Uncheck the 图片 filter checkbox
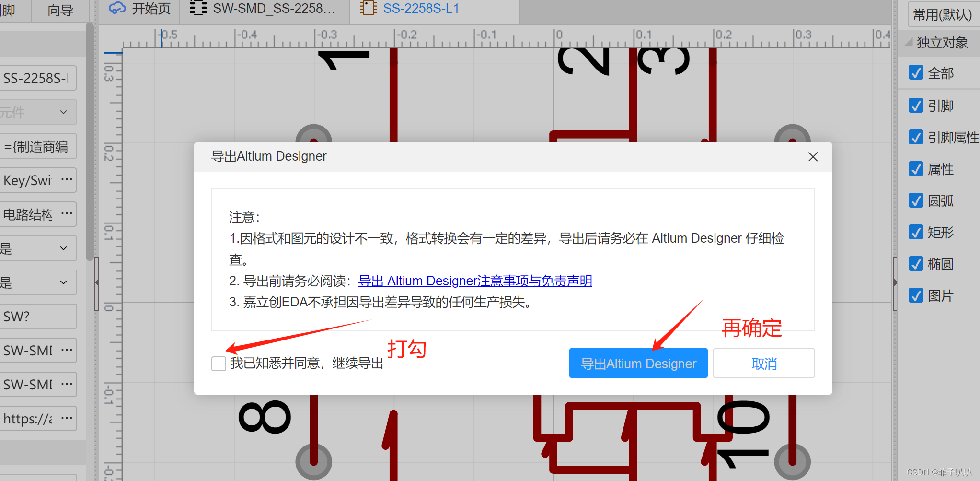Image resolution: width=980 pixels, height=481 pixels. 916,295
